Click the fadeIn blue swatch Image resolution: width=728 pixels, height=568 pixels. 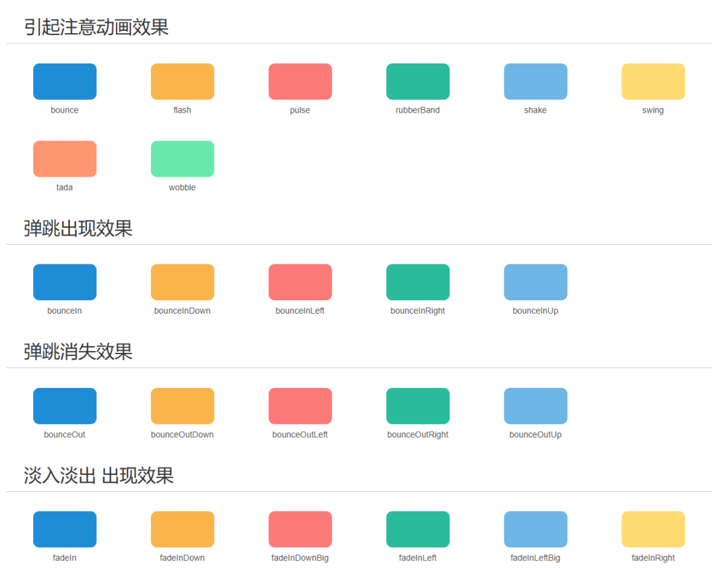tap(65, 529)
